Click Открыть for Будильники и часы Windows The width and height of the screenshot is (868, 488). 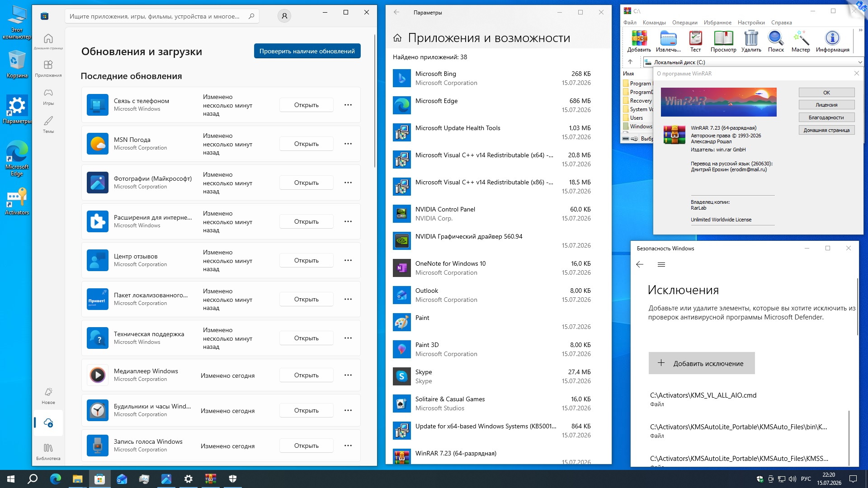coord(307,410)
